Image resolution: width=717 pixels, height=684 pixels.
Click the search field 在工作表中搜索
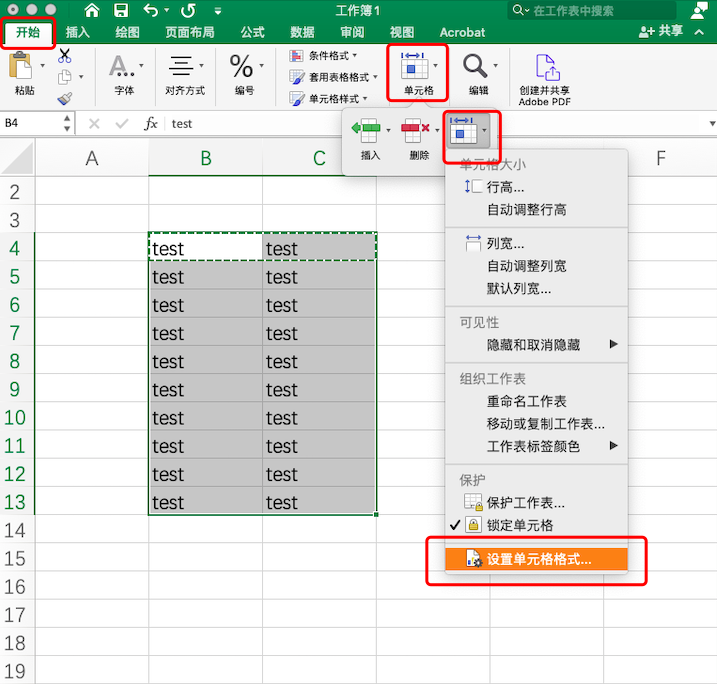[592, 10]
